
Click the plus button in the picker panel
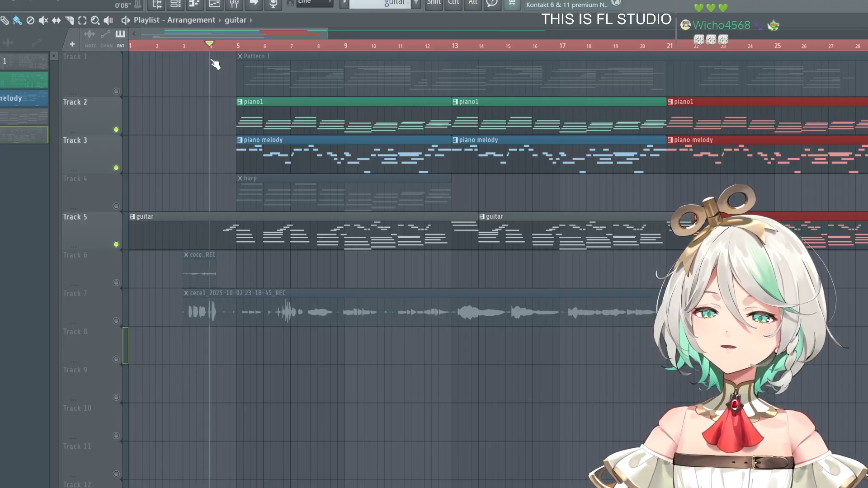pyautogui.click(x=72, y=44)
